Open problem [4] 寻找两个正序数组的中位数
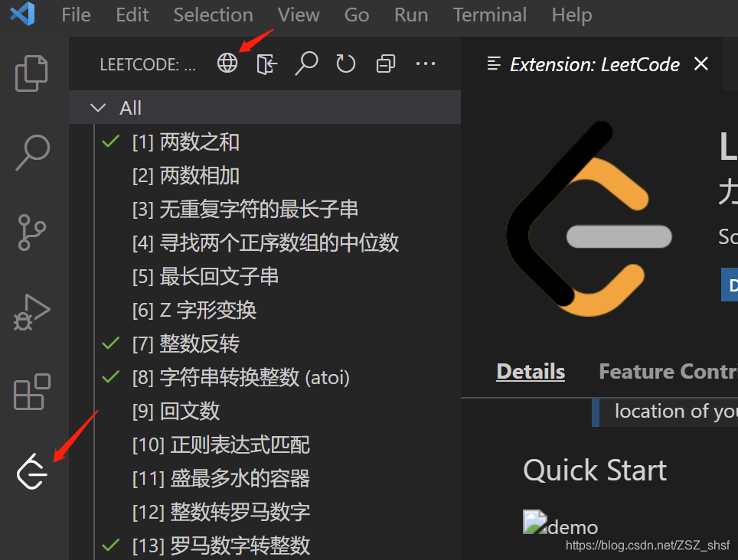Screen dimensions: 738x560 point(265,243)
